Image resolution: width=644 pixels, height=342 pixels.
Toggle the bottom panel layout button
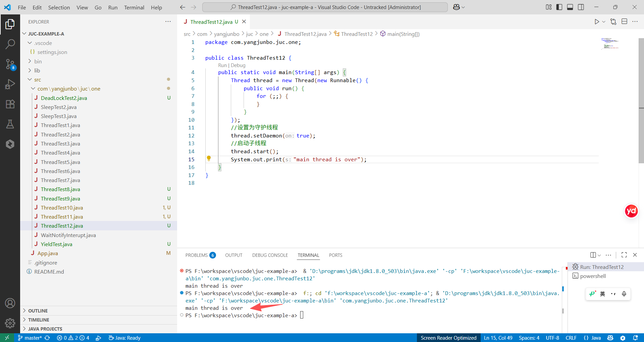pyautogui.click(x=570, y=7)
